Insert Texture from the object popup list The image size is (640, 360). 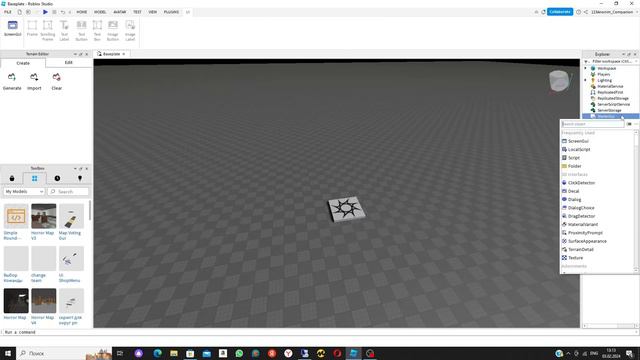(x=575, y=258)
